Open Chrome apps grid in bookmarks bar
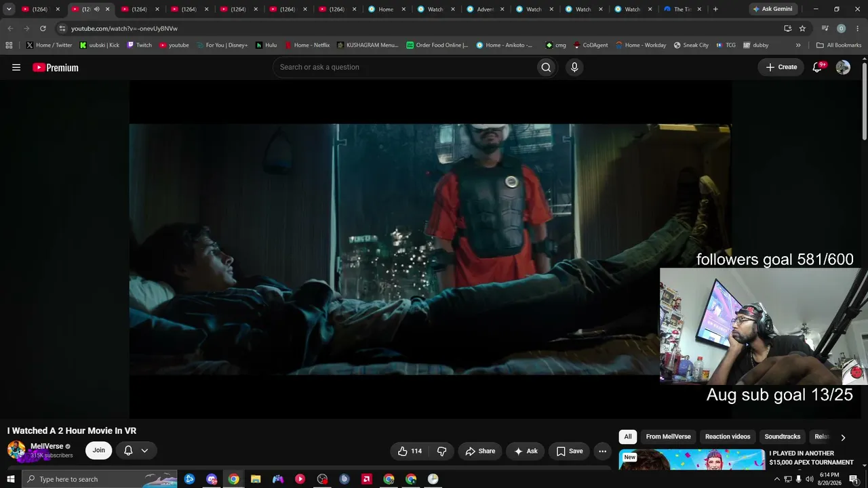868x488 pixels. point(9,45)
